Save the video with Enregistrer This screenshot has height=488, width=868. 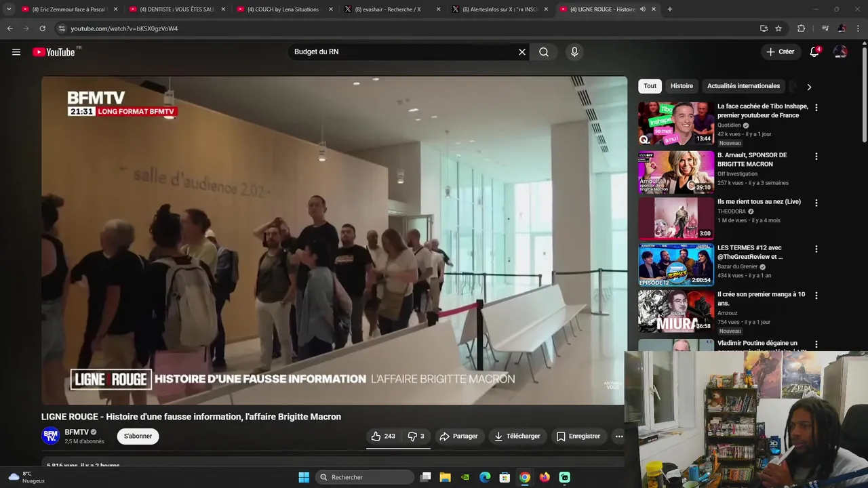[578, 436]
